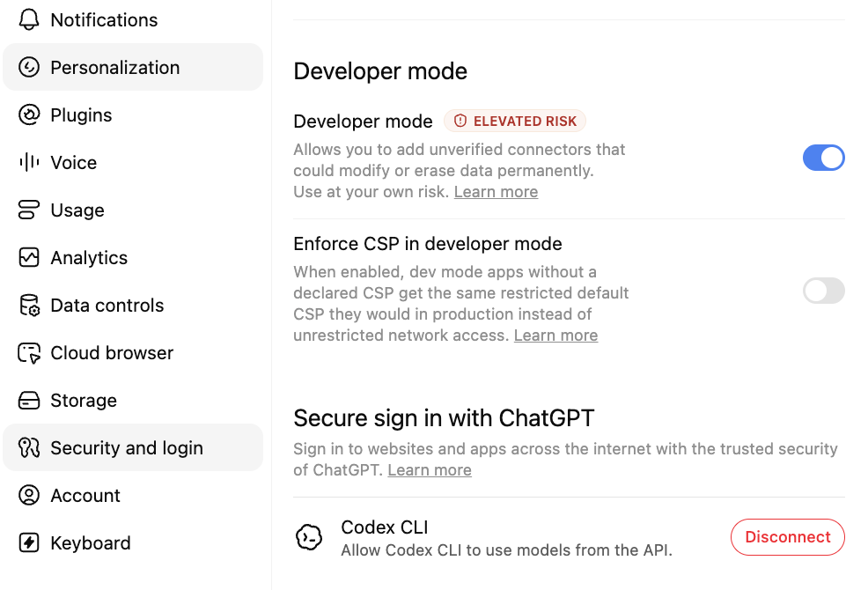
Task: Open Storage settings
Action: click(133, 401)
